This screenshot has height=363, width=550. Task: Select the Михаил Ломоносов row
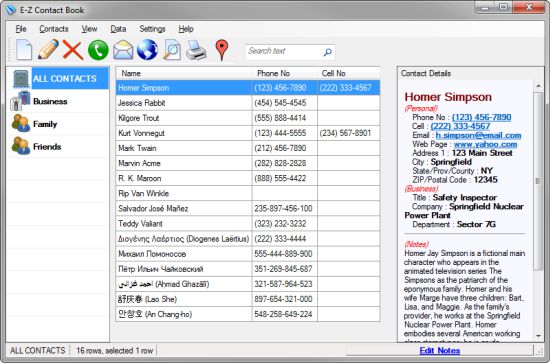248,254
